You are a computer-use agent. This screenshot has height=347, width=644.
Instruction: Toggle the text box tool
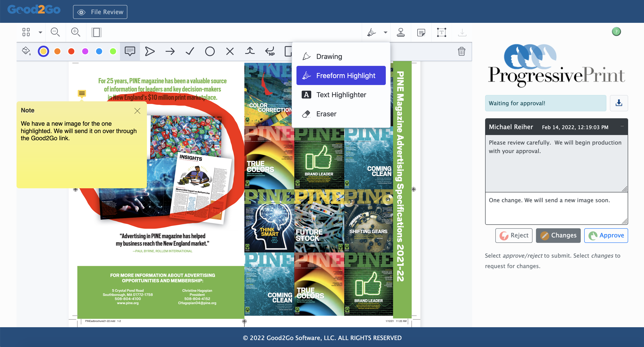[441, 32]
